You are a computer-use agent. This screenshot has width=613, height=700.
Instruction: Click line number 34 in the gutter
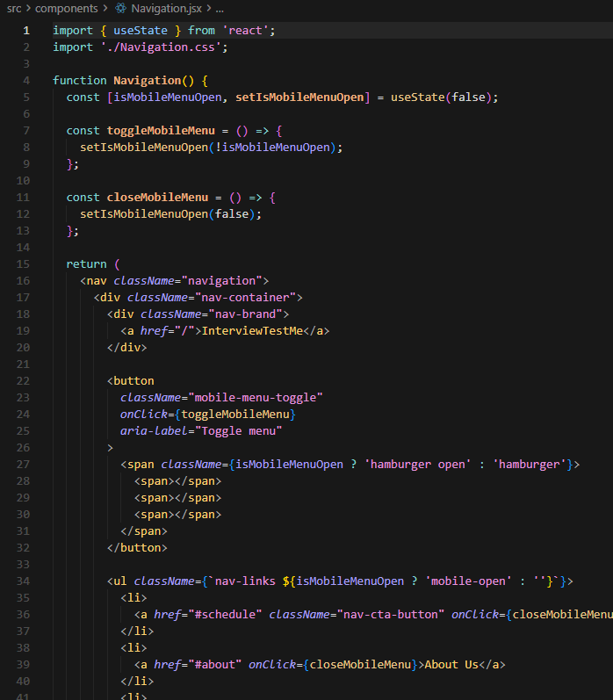click(23, 581)
